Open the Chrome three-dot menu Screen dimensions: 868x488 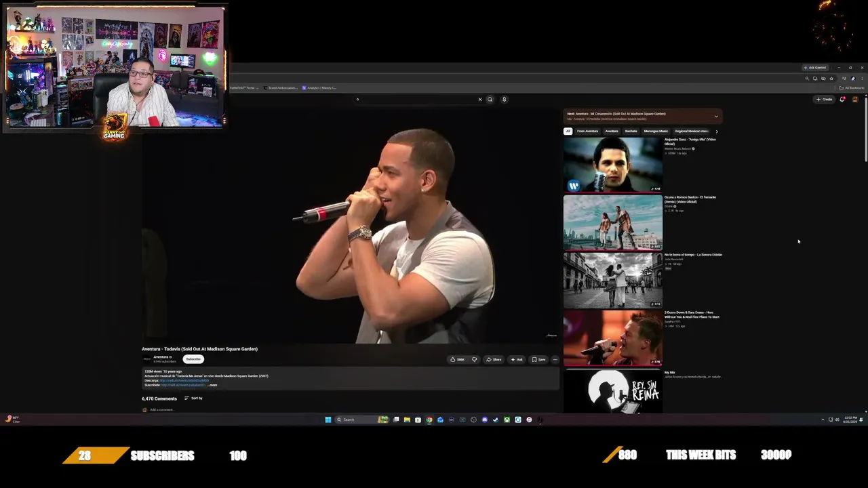coord(862,79)
